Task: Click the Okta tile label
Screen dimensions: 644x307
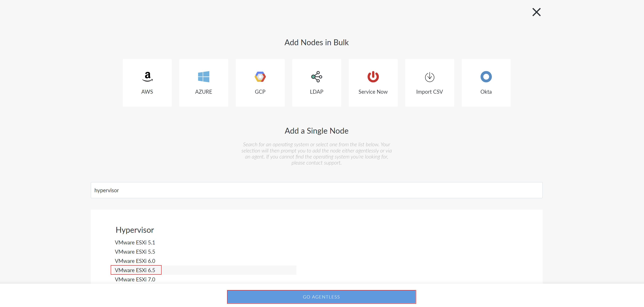Action: click(x=486, y=92)
